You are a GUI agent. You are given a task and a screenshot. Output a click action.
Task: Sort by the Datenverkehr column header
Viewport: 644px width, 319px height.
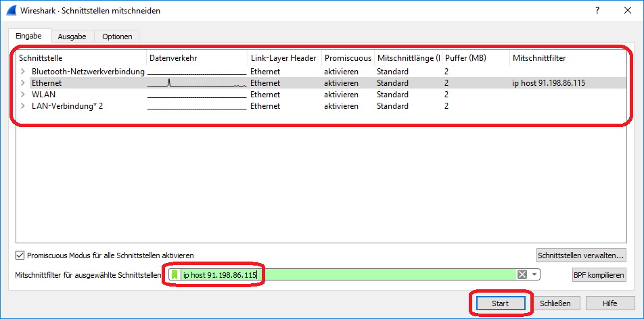(197, 58)
